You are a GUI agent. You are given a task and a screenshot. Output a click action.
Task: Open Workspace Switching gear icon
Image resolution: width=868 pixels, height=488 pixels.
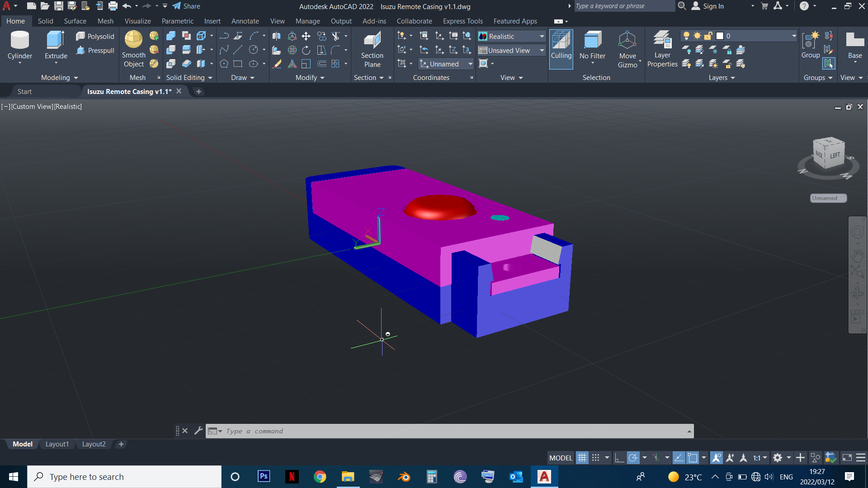click(778, 458)
